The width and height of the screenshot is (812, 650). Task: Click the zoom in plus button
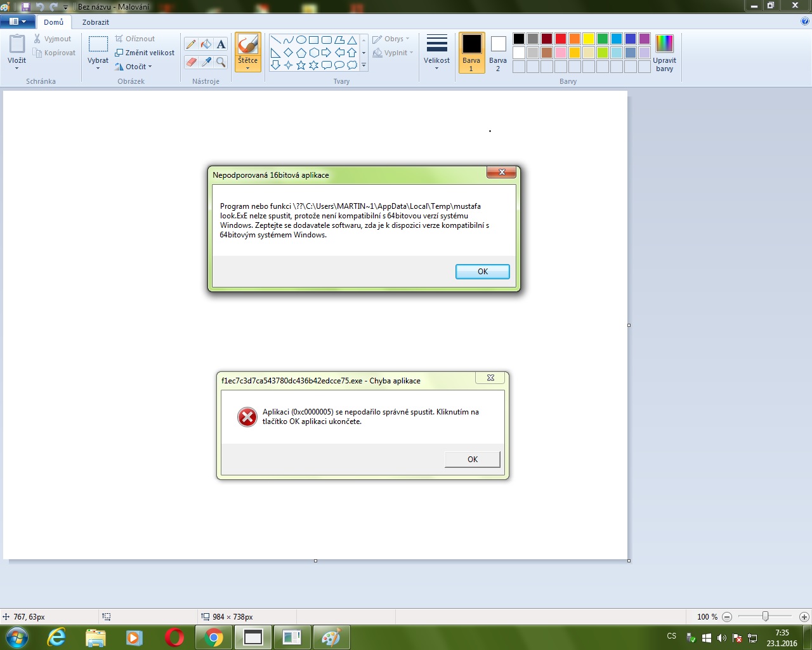pyautogui.click(x=804, y=616)
